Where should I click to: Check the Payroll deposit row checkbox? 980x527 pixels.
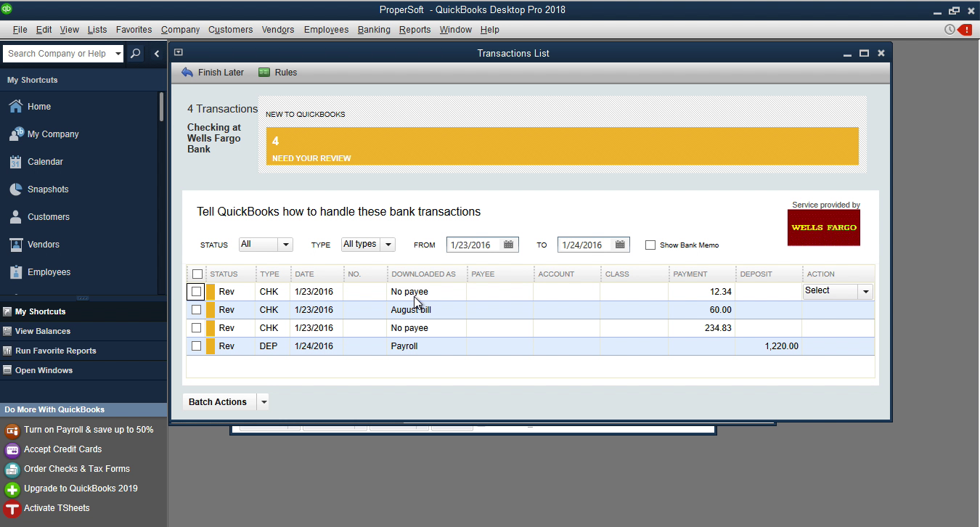coord(196,346)
